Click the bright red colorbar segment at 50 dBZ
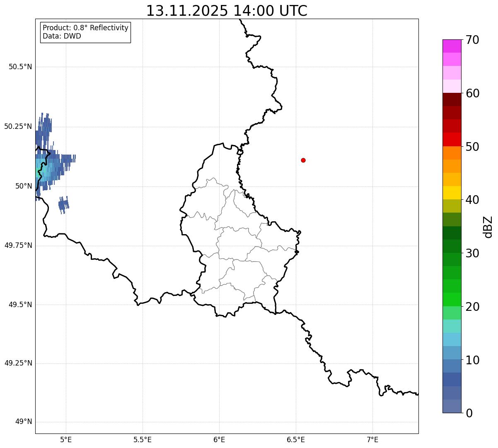Viewport: 498px width, 448px height. tap(452, 140)
